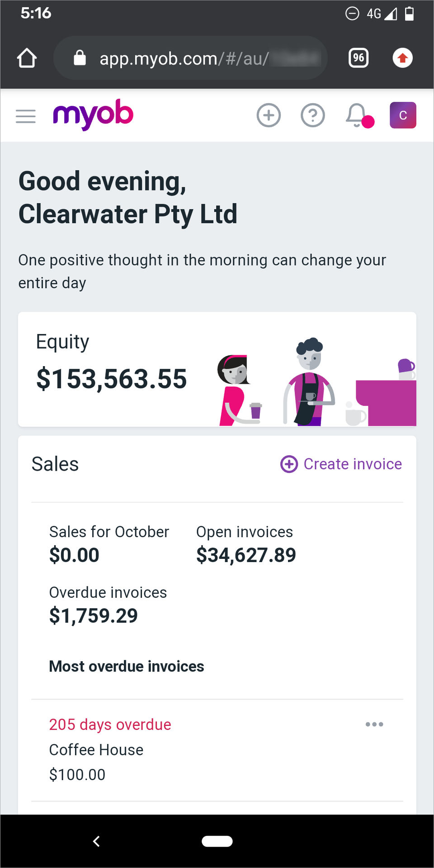Tap the Overdue invoices amount $1,759.29
The width and height of the screenshot is (434, 868).
(94, 615)
